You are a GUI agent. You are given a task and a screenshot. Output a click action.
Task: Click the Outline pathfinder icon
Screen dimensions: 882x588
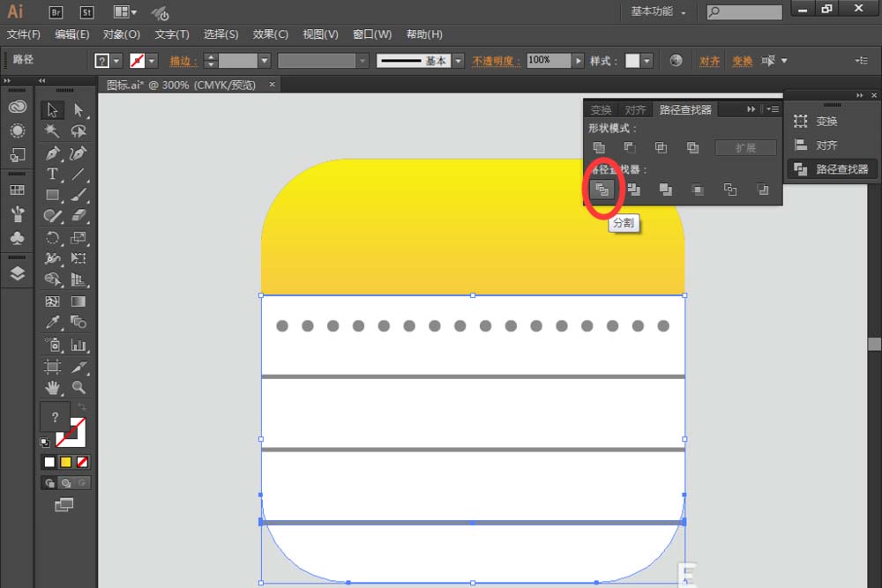point(729,190)
